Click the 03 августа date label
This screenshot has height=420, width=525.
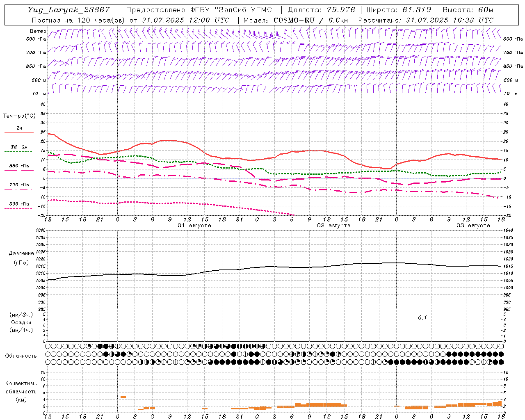pos(473,226)
